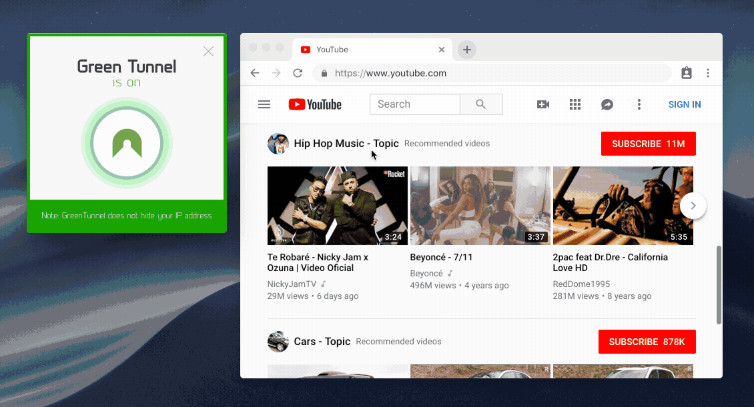Screen dimensions: 754x407
Task: Click the SIGN IN link
Action: pyautogui.click(x=684, y=104)
